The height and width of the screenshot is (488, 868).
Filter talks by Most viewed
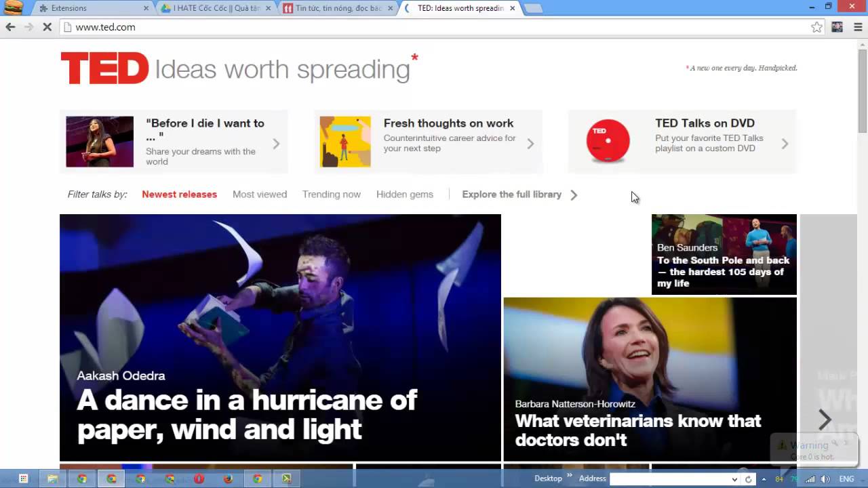pos(260,195)
